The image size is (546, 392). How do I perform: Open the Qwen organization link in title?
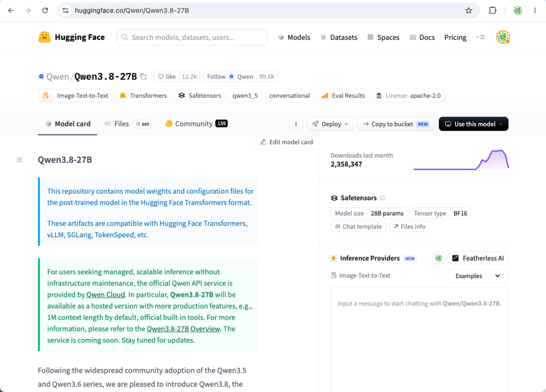coord(58,77)
